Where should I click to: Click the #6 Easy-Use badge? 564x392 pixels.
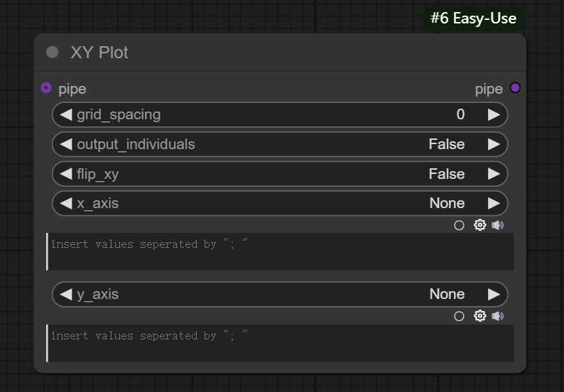point(473,18)
